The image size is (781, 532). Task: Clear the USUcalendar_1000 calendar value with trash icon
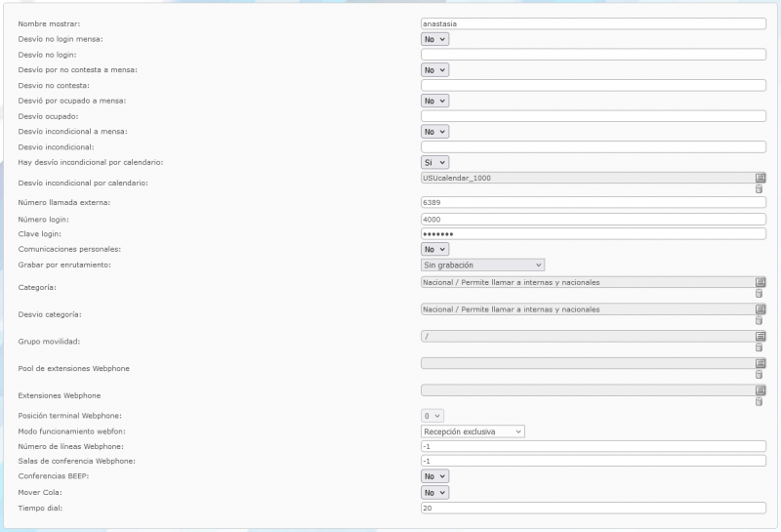pyautogui.click(x=760, y=189)
